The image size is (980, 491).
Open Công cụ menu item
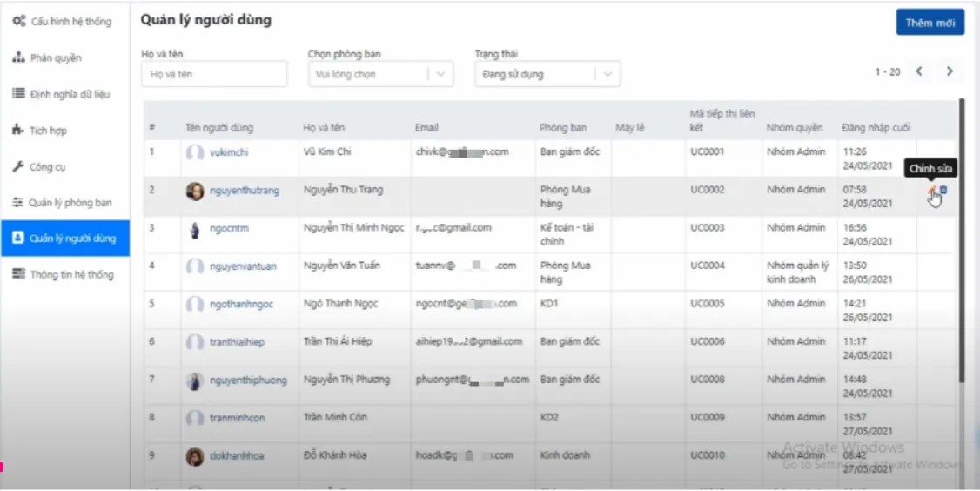(65, 166)
